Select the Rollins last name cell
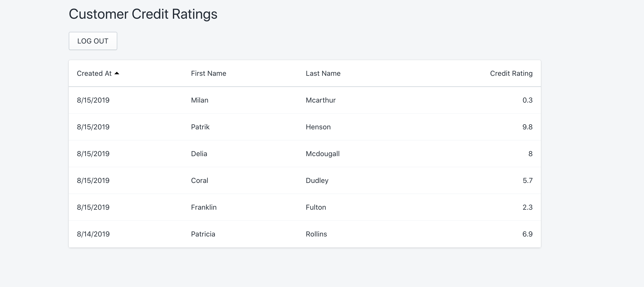 pyautogui.click(x=316, y=234)
